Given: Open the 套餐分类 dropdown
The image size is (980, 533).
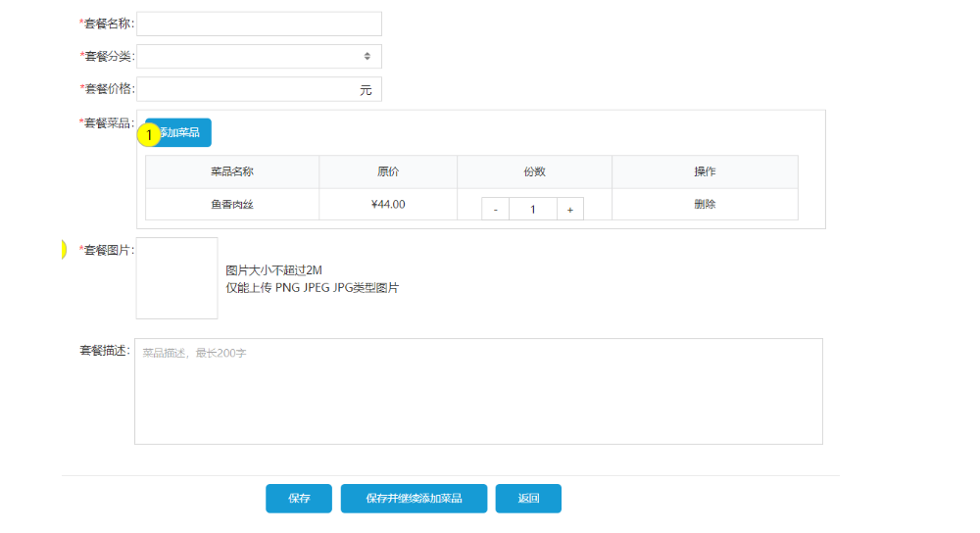Looking at the screenshot, I should tap(259, 56).
